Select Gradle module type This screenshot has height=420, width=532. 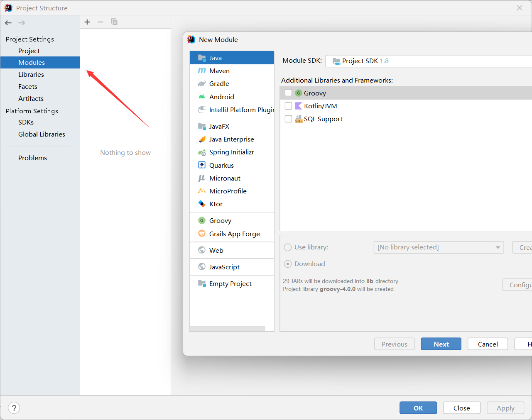click(232, 83)
